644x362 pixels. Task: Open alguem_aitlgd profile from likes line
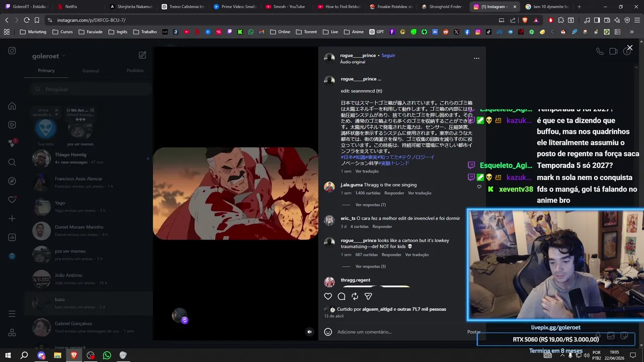click(x=377, y=309)
